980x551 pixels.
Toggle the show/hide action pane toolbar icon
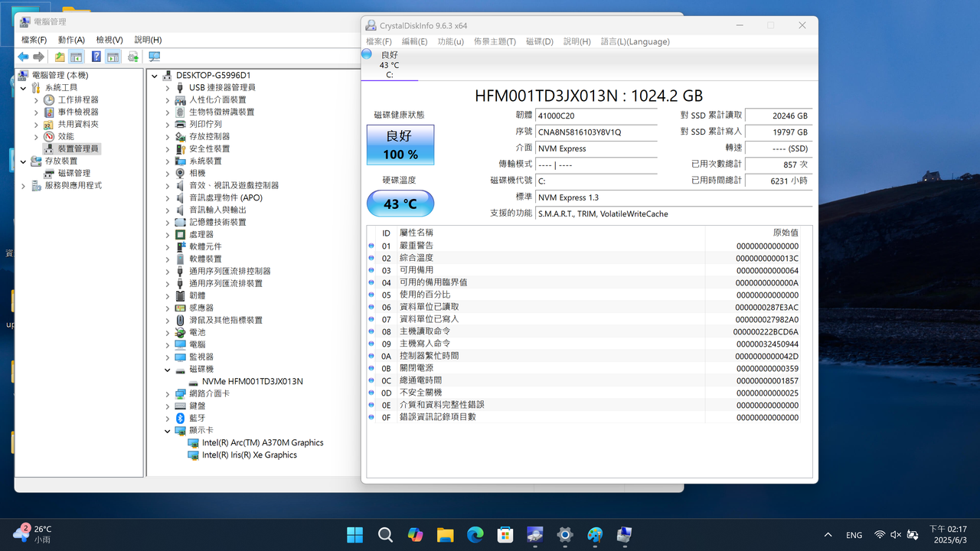tap(113, 57)
